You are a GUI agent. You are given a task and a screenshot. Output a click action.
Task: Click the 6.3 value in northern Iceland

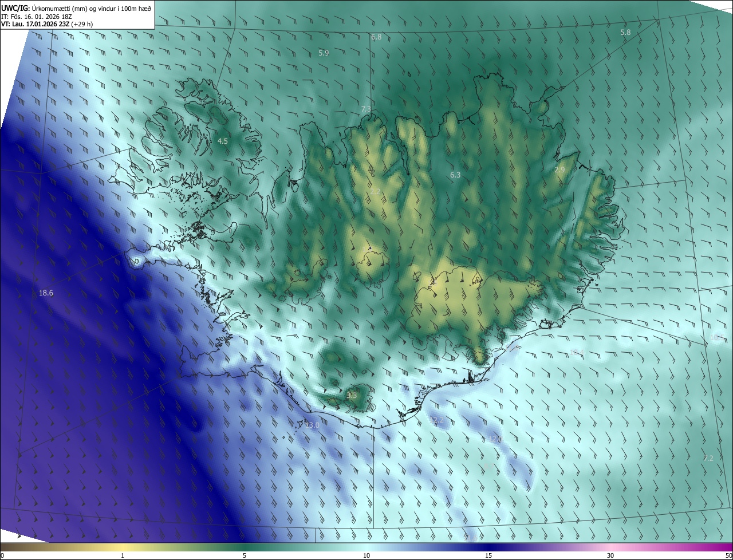[455, 175]
